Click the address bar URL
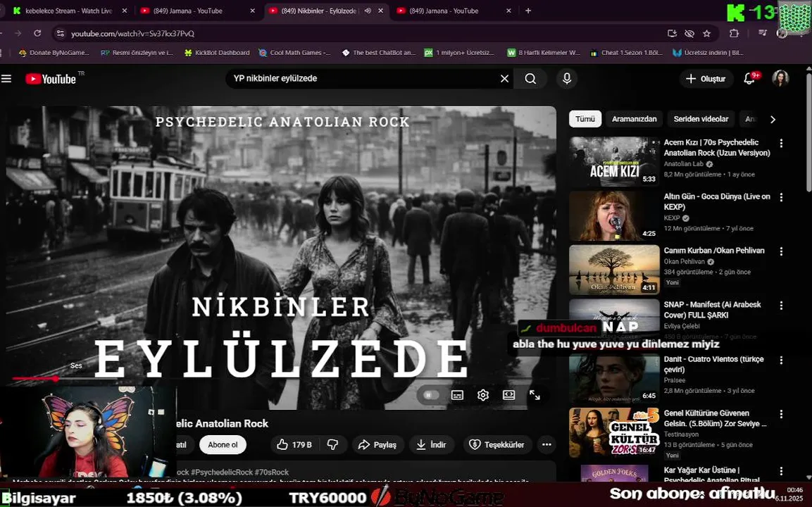 132,34
